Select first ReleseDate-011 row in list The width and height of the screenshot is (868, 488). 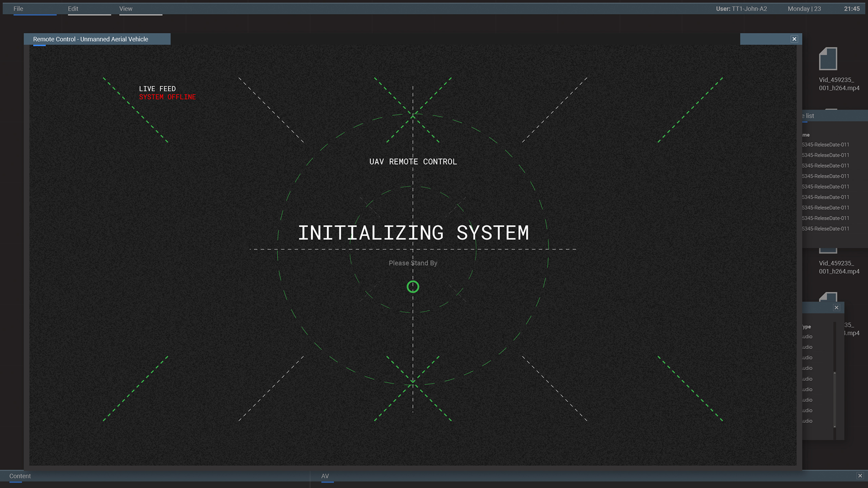tap(826, 145)
